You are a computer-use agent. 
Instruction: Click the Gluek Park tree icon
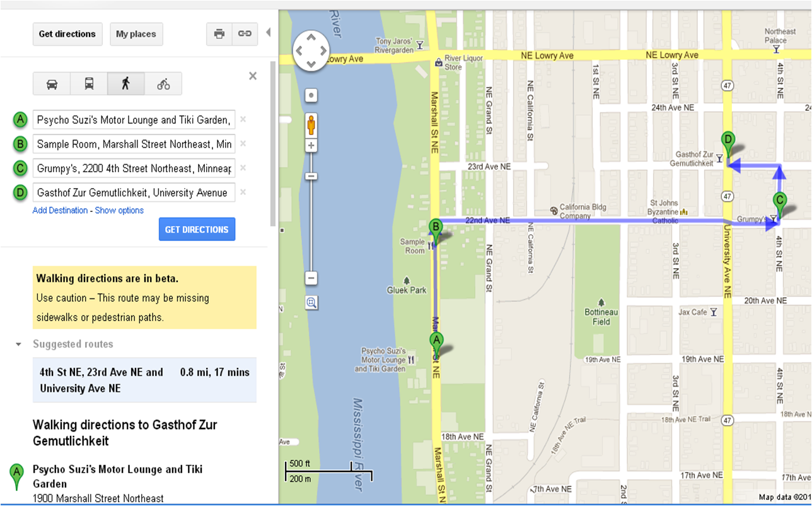407,280
